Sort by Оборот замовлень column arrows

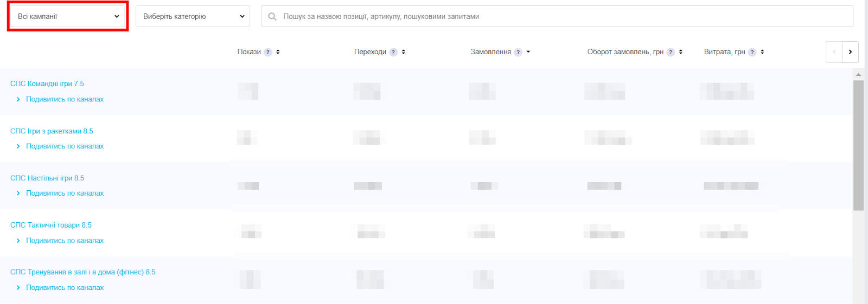click(x=681, y=52)
